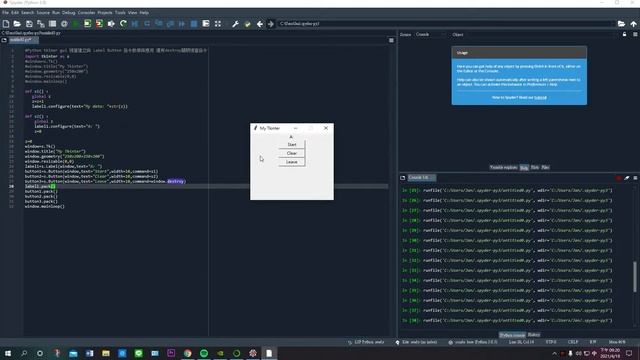The image size is (640, 360).
Task: Run selection or current line icon
Action: coord(111,24)
